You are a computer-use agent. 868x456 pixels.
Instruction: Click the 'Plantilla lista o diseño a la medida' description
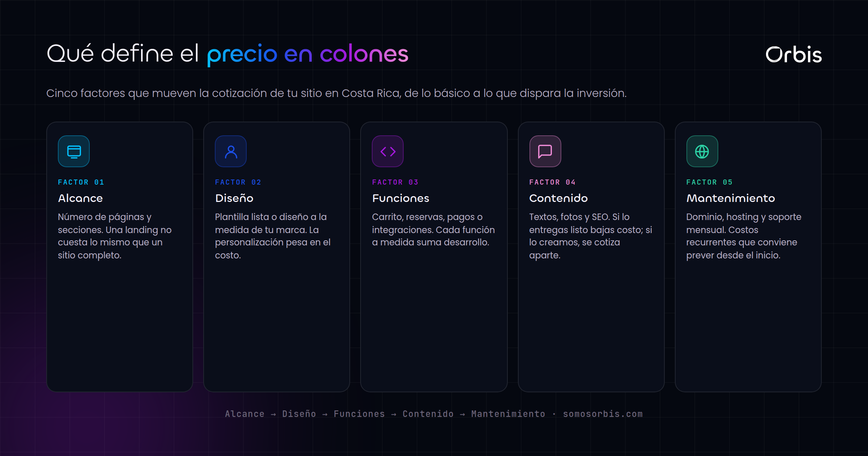(x=273, y=236)
